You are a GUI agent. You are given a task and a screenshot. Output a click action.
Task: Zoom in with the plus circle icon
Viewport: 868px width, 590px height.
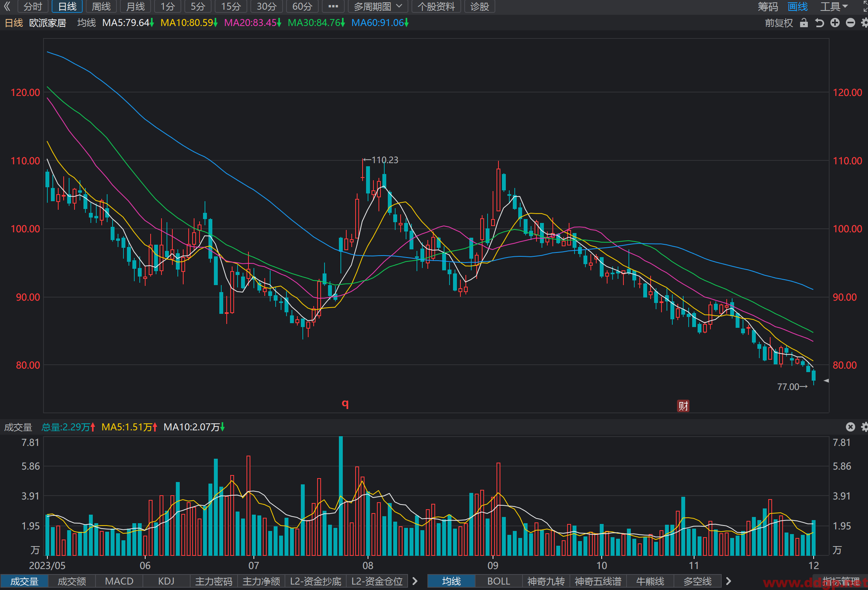click(835, 23)
